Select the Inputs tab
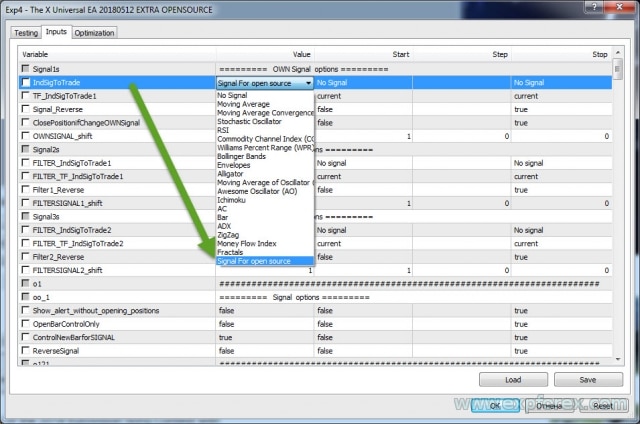 tap(56, 31)
